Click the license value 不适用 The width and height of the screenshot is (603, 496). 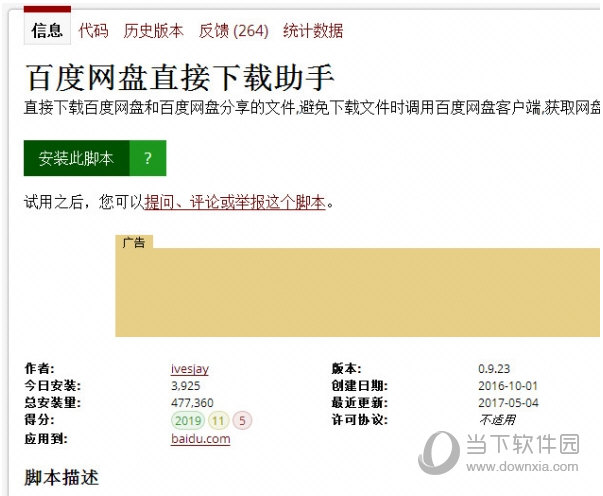click(x=497, y=419)
